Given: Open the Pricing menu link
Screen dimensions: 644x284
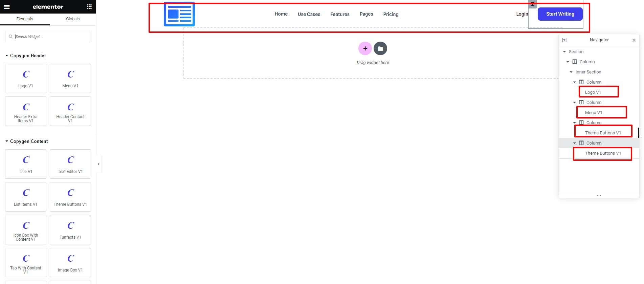Looking at the screenshot, I should tap(391, 14).
